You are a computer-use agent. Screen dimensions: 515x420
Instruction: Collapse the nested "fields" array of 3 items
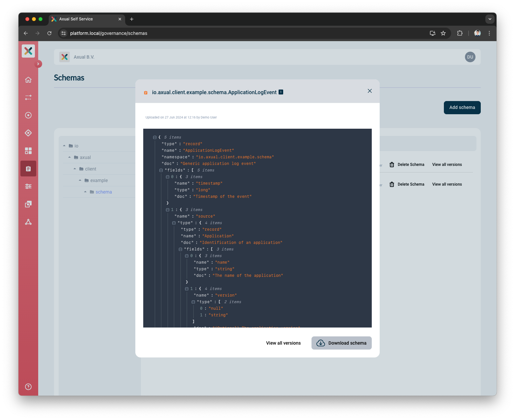tap(180, 249)
